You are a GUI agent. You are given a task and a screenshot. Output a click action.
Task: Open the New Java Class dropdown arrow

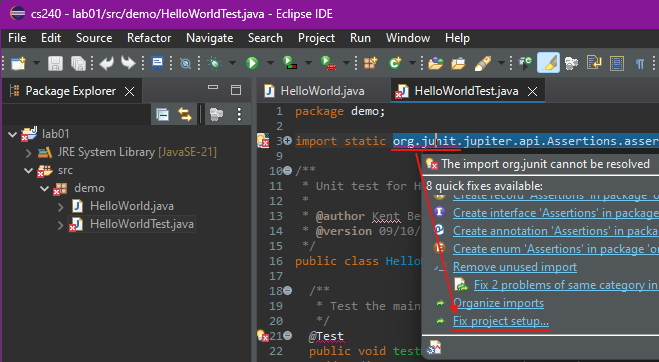pyautogui.click(x=412, y=63)
